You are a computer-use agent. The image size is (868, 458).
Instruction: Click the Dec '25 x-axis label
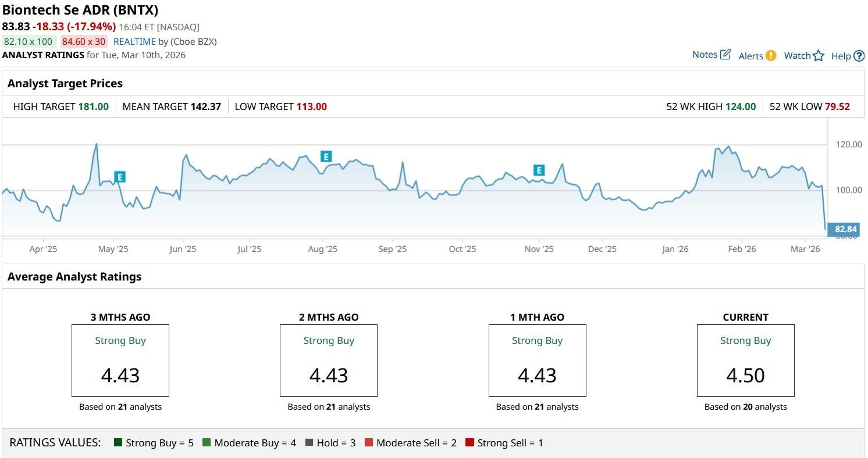(x=602, y=249)
